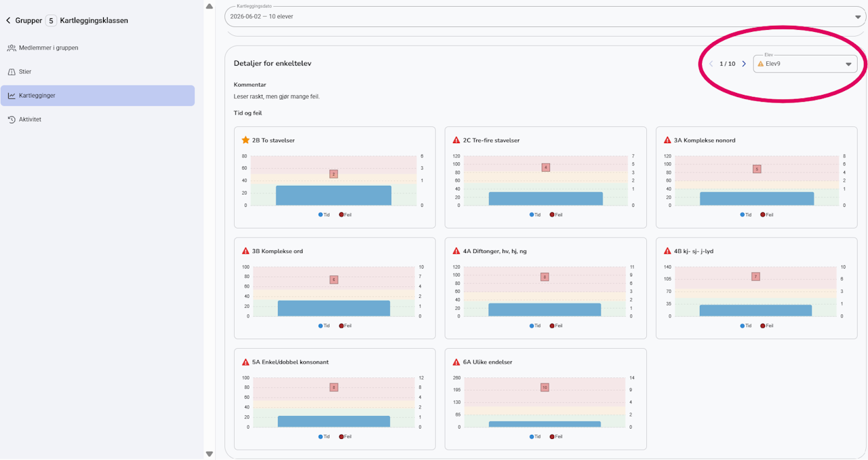The image size is (868, 460).
Task: Go to previous student with left chevron
Action: [x=711, y=64]
